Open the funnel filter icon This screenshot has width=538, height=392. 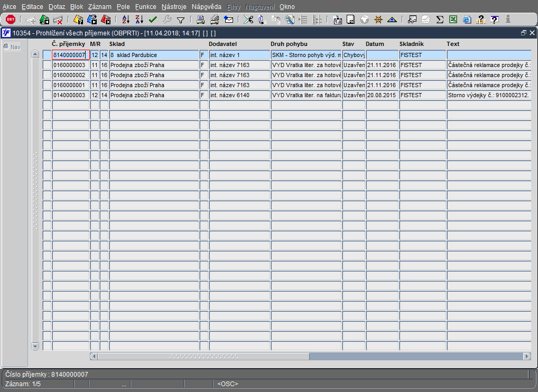180,20
